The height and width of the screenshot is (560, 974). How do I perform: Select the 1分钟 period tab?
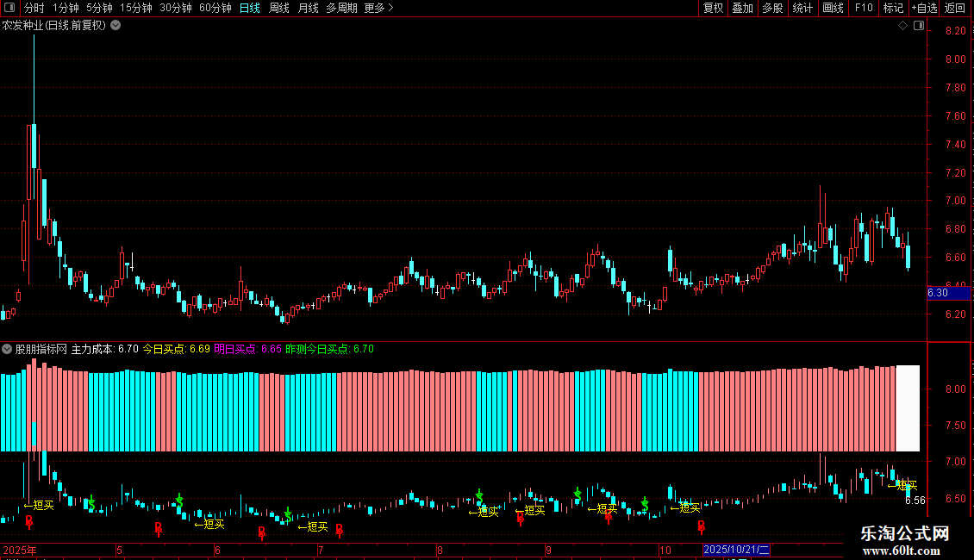click(x=66, y=8)
